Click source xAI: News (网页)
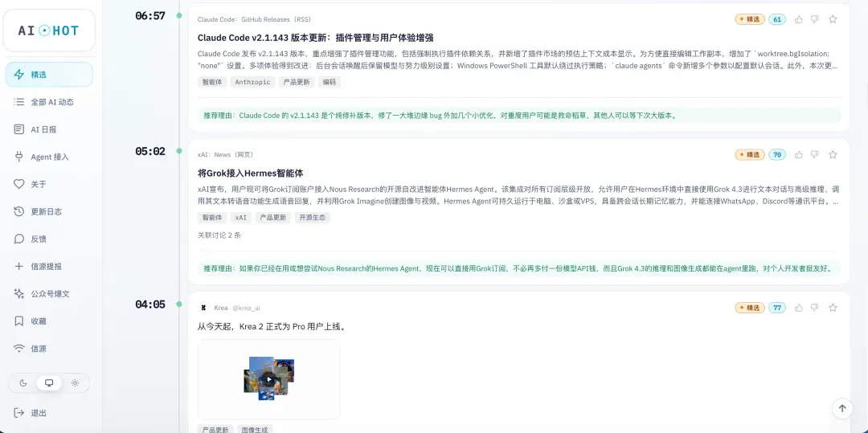 tap(225, 155)
